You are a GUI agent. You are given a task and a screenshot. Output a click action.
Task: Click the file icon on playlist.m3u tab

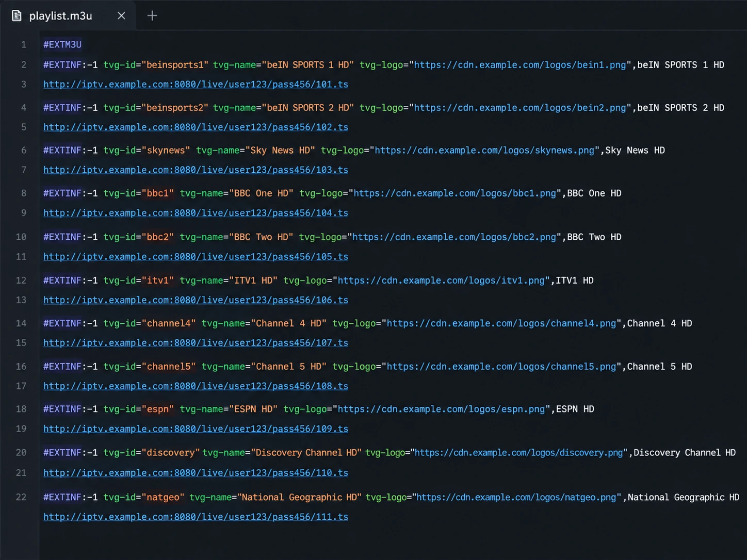[17, 15]
